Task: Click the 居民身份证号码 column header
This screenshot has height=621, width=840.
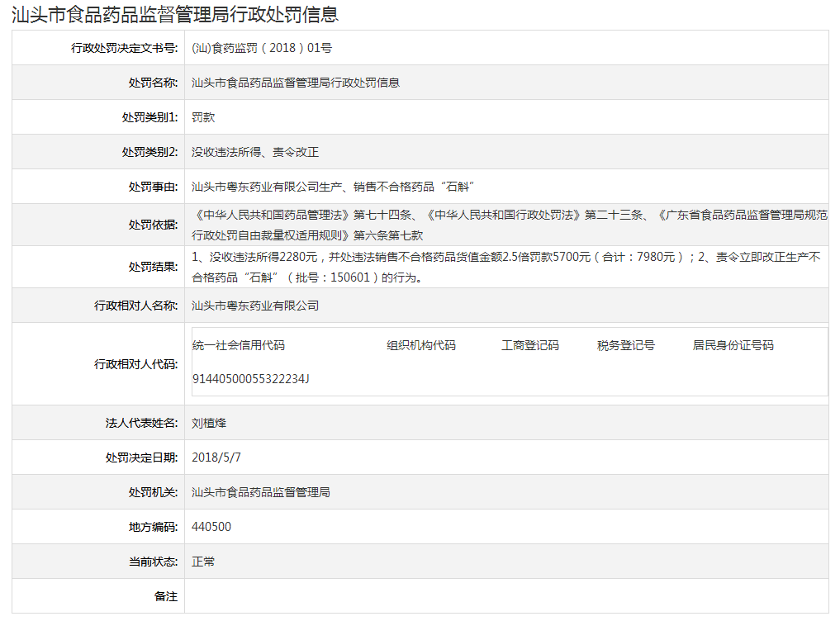Action: 733,345
